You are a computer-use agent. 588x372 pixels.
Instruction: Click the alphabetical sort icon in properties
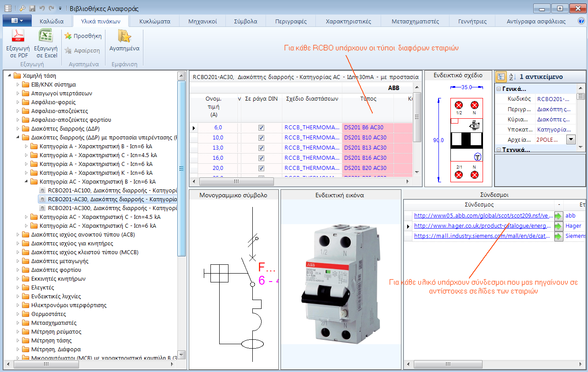click(x=512, y=77)
